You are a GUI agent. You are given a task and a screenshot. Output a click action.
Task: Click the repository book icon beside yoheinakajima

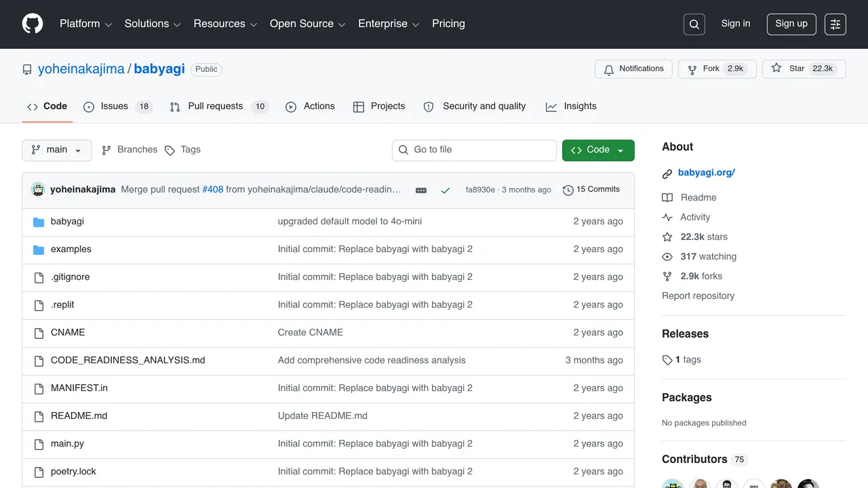(27, 69)
